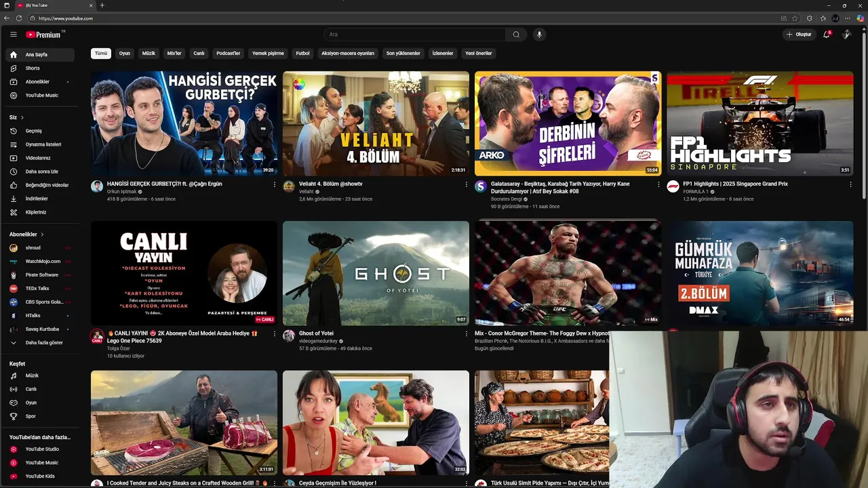Open a new browser tab

[102, 5]
